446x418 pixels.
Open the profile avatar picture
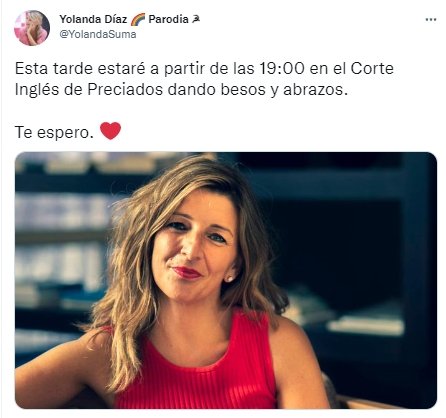[32, 28]
